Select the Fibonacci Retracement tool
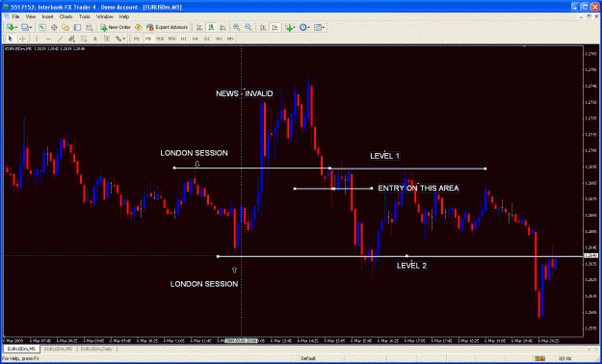The image size is (602, 364). click(83, 39)
